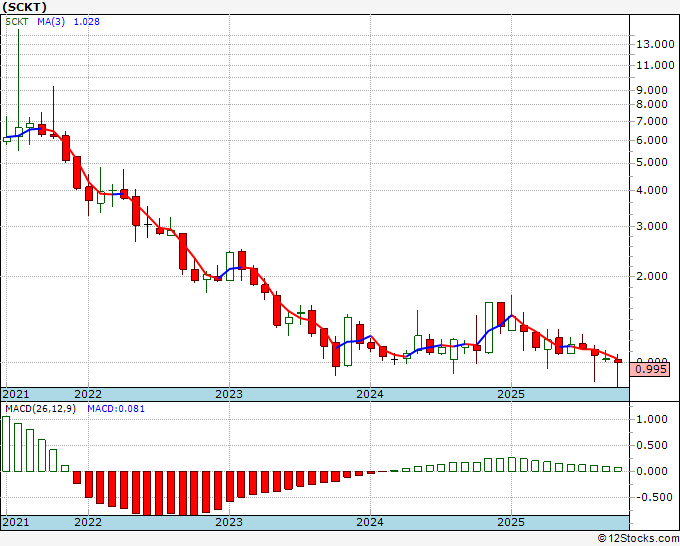Click 2025 on the price chart timeline

(511, 394)
